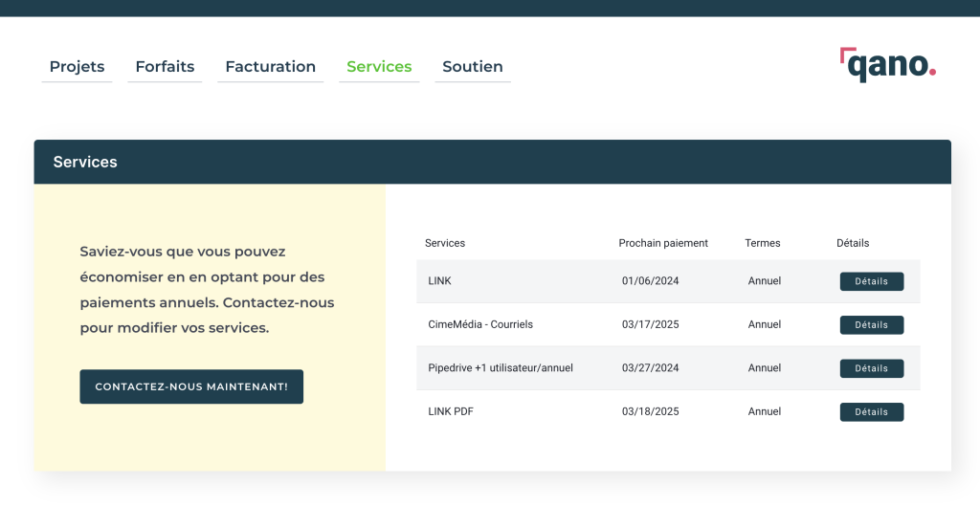This screenshot has height=507, width=980.
Task: Click the LINK PDF service name
Action: coord(451,411)
